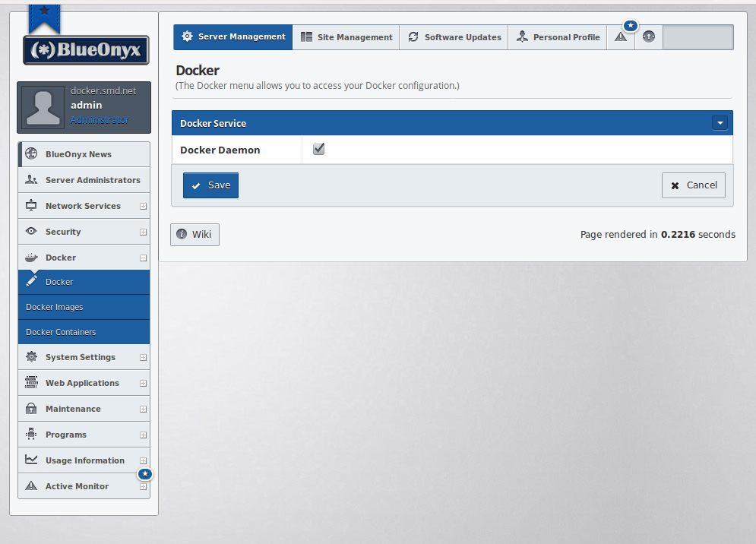Screen dimensions: 756x544
Task: Expand the Security menu plus
Action: 143,232
